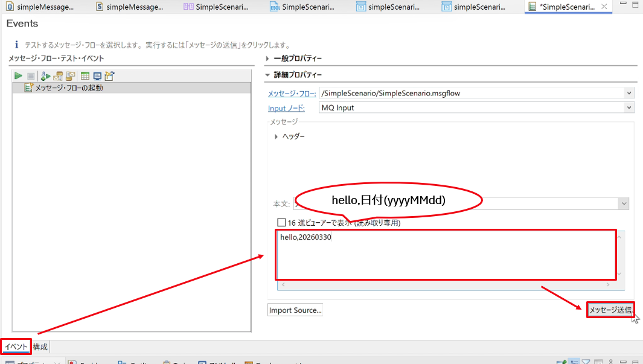Screen dimensions: 643x364
Task: Close the *SimpleScenari editor tab
Action: point(604,7)
